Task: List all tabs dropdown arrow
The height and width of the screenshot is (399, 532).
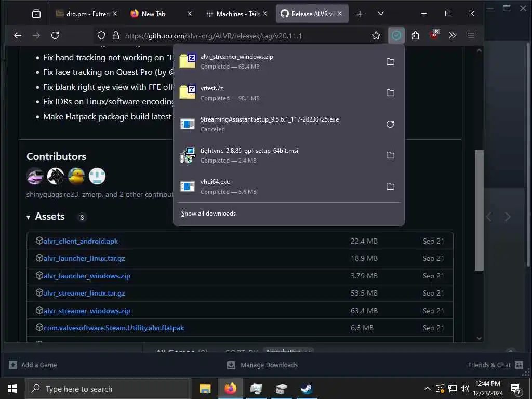Action: click(x=381, y=14)
